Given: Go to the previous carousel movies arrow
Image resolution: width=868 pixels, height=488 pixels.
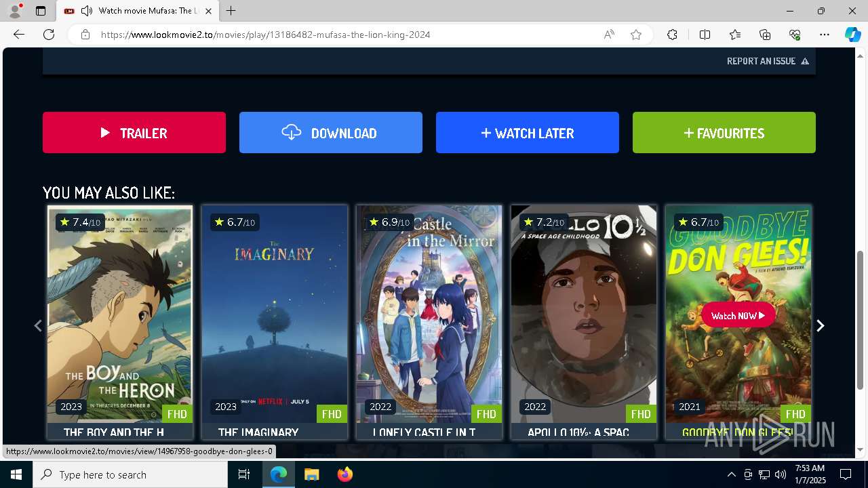Looking at the screenshot, I should (x=38, y=326).
